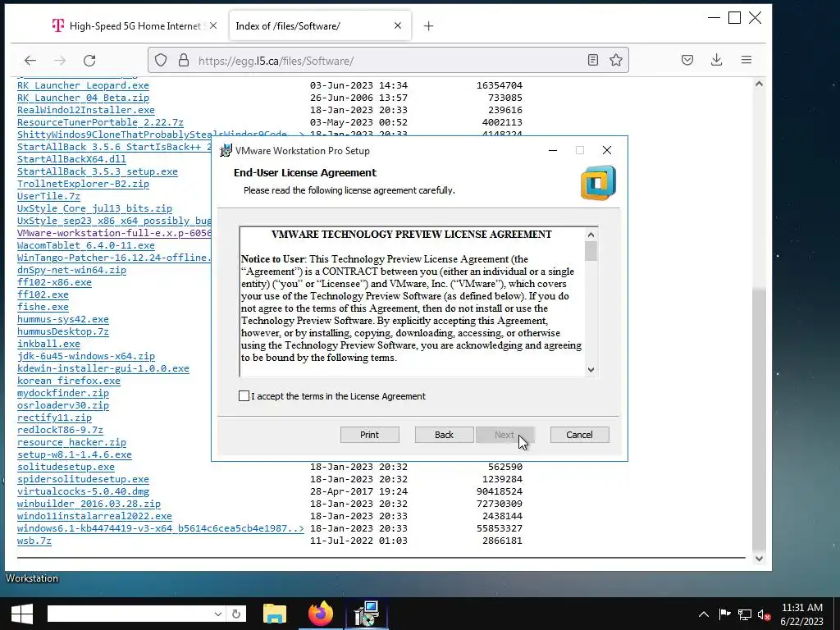This screenshot has width=840, height=630.
Task: Minimize the VMware setup dialog
Action: click(553, 151)
